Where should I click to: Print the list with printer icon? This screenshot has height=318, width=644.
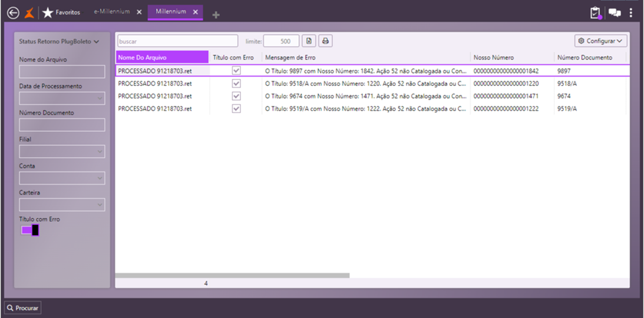[x=325, y=41]
